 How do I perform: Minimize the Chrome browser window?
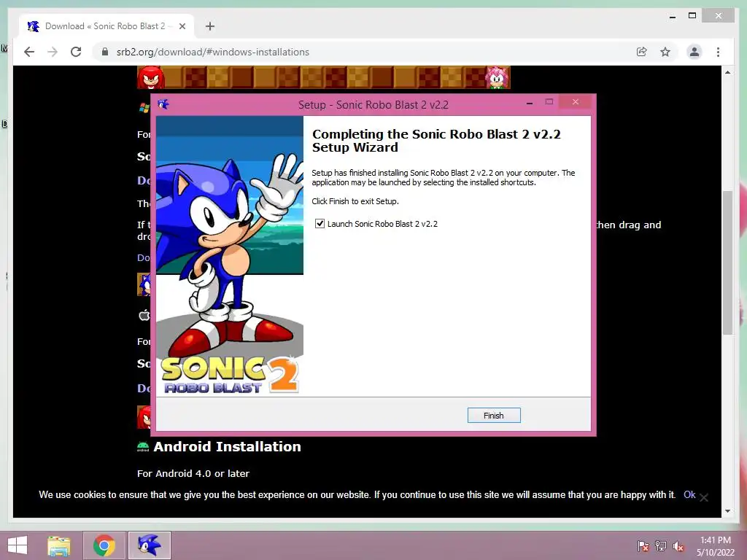click(x=672, y=16)
